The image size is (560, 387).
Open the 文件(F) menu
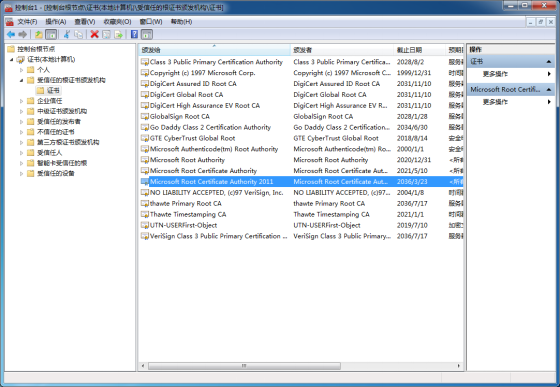(x=28, y=22)
